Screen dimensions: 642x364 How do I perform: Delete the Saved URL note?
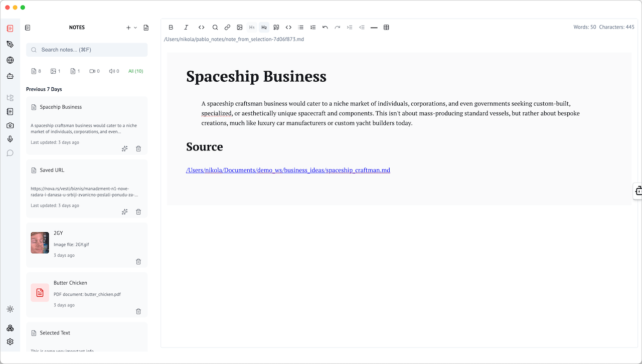click(138, 212)
